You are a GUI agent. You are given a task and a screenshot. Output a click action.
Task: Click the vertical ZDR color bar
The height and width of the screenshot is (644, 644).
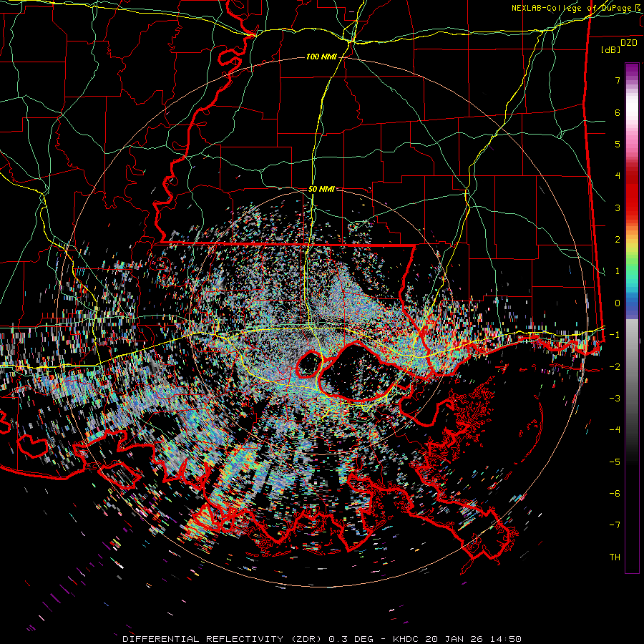click(x=632, y=318)
